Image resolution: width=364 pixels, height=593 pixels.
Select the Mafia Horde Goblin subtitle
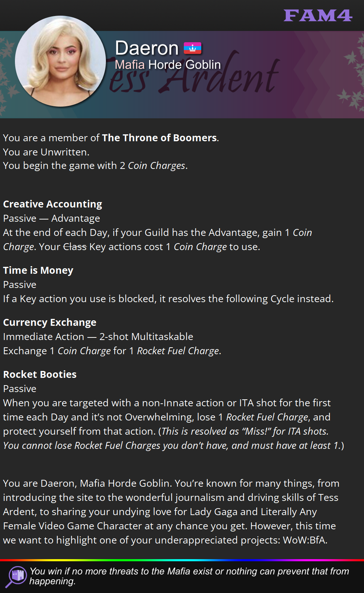coord(168,65)
